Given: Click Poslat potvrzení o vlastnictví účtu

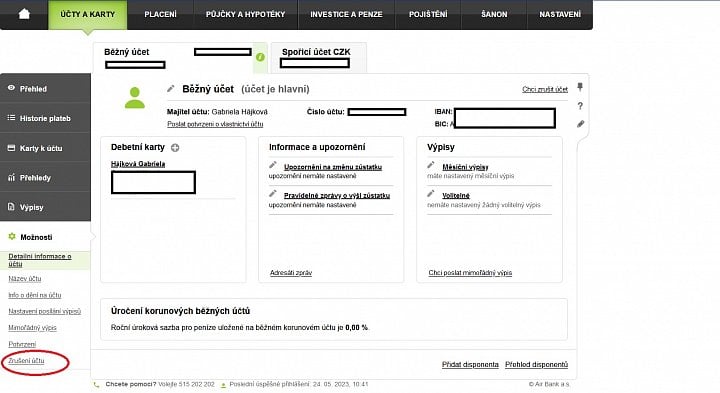Looking at the screenshot, I should 215,124.
